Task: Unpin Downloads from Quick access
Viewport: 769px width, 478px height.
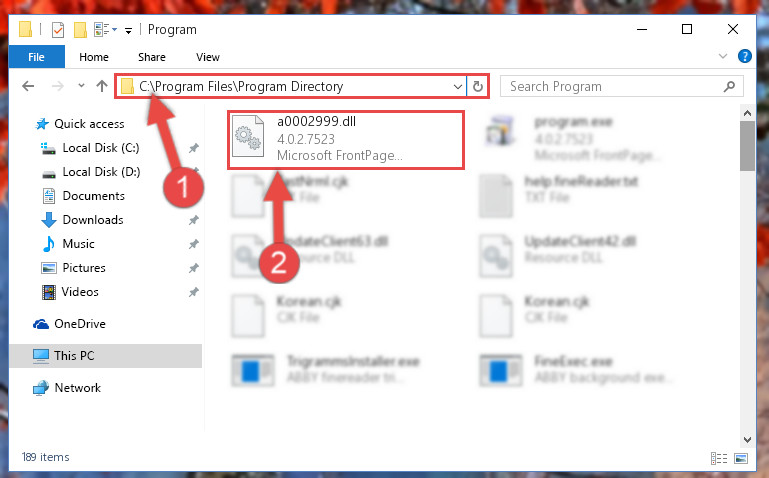Action: [x=194, y=220]
